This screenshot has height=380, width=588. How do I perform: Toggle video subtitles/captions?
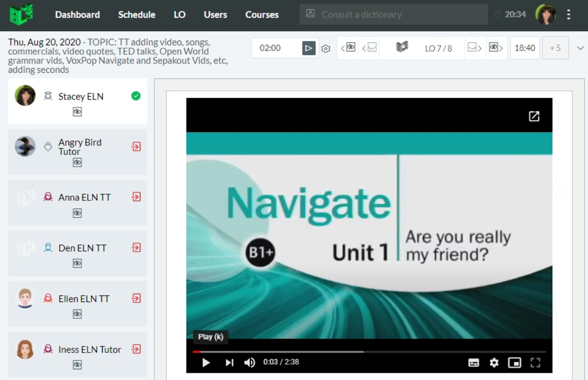(474, 362)
